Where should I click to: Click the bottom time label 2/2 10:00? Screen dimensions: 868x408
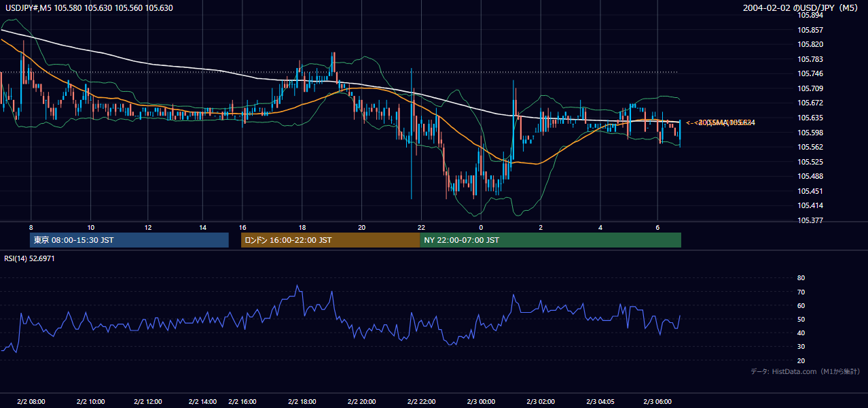[x=90, y=402]
